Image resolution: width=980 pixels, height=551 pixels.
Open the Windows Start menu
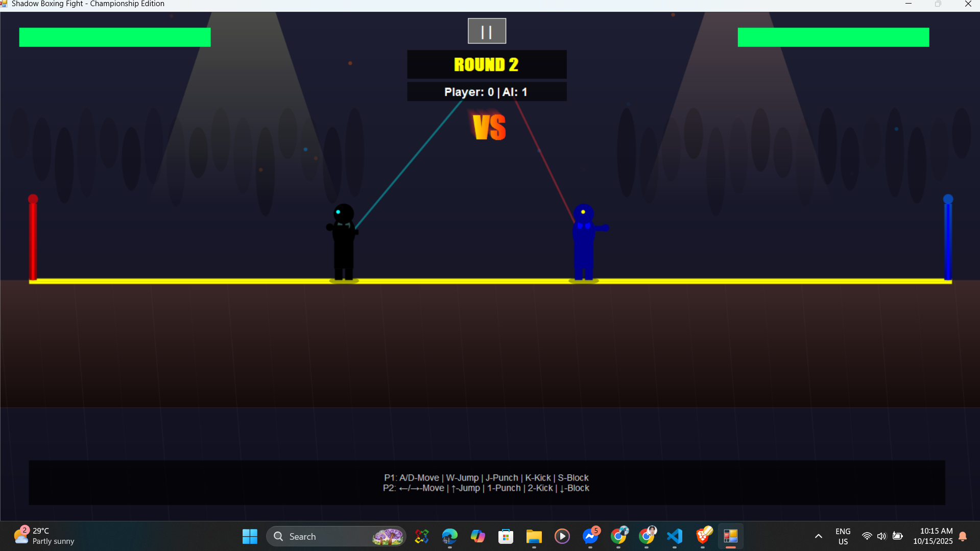(250, 536)
